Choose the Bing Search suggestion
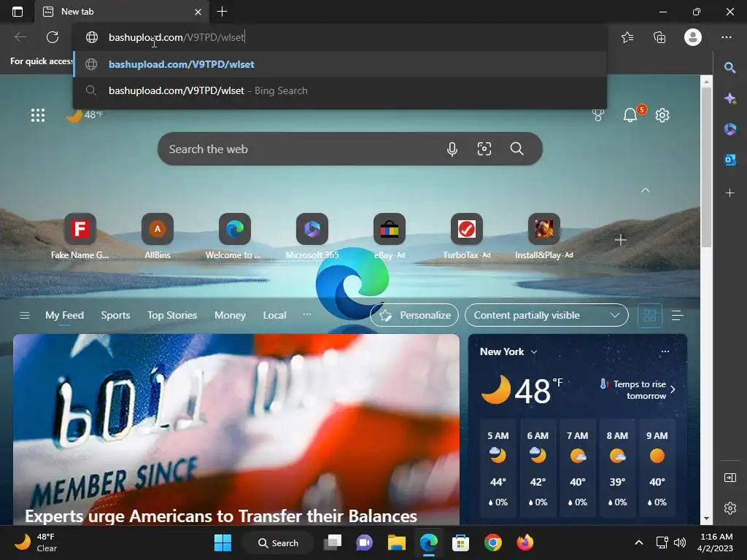Viewport: 747px width, 560px height. 340,90
